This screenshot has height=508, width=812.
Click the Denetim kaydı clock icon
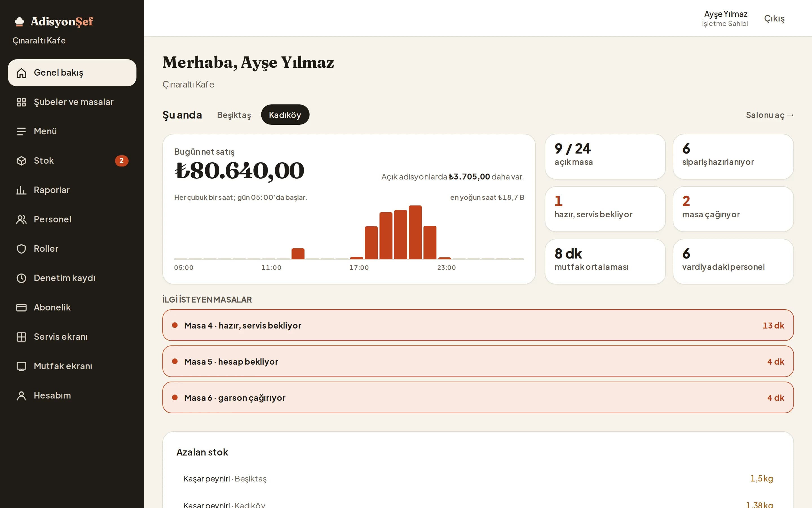pyautogui.click(x=21, y=278)
